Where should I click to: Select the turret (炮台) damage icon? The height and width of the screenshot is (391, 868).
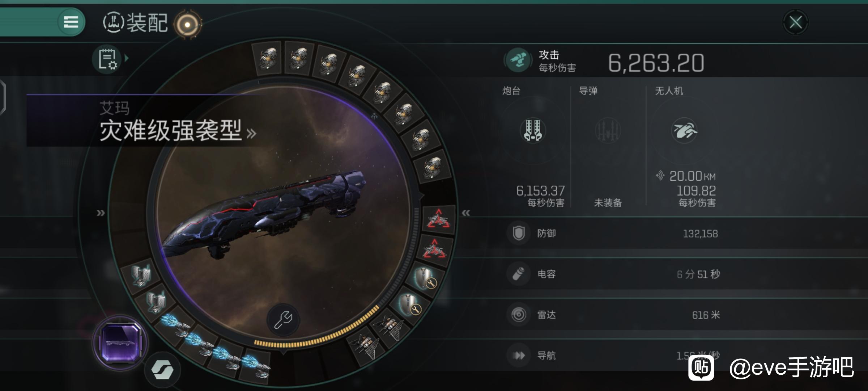coord(533,130)
